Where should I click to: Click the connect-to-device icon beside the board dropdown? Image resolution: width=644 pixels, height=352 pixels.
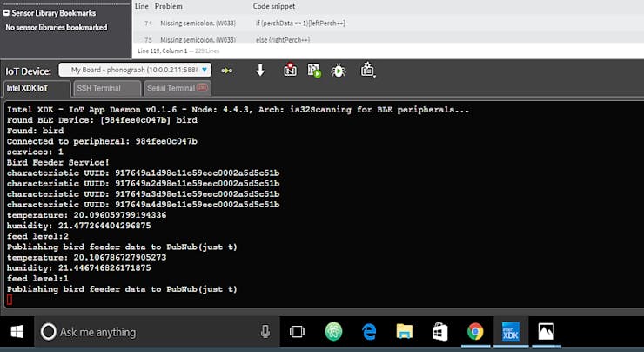[x=227, y=71]
